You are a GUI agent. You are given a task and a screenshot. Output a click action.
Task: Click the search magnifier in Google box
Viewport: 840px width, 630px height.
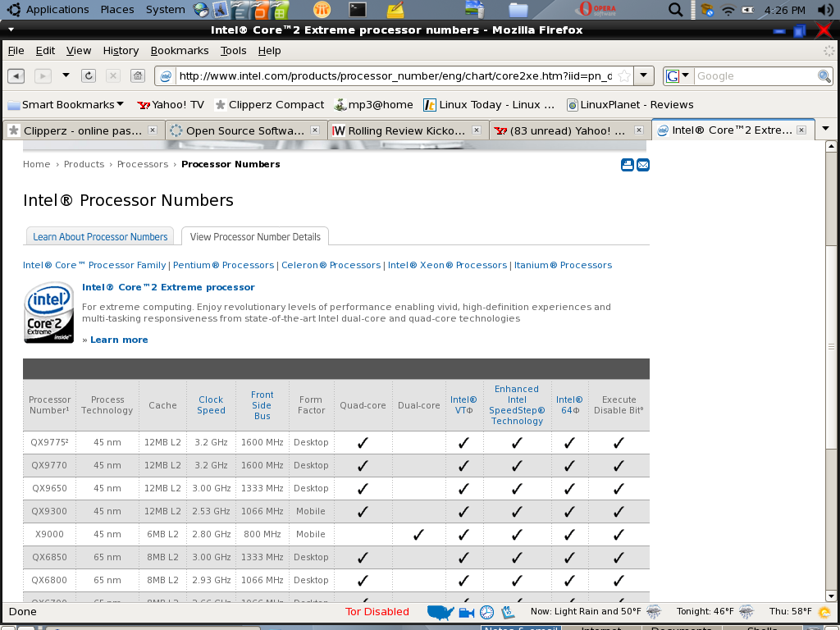coord(824,76)
